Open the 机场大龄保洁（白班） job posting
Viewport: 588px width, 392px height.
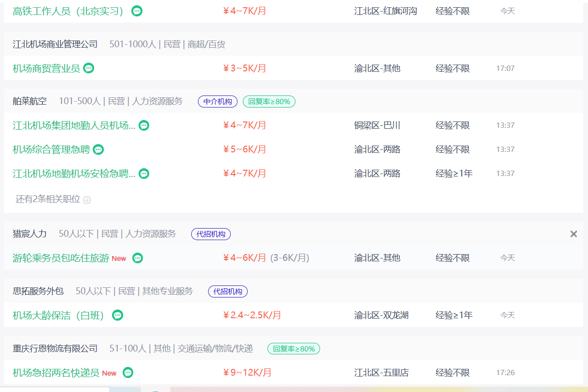(x=58, y=315)
